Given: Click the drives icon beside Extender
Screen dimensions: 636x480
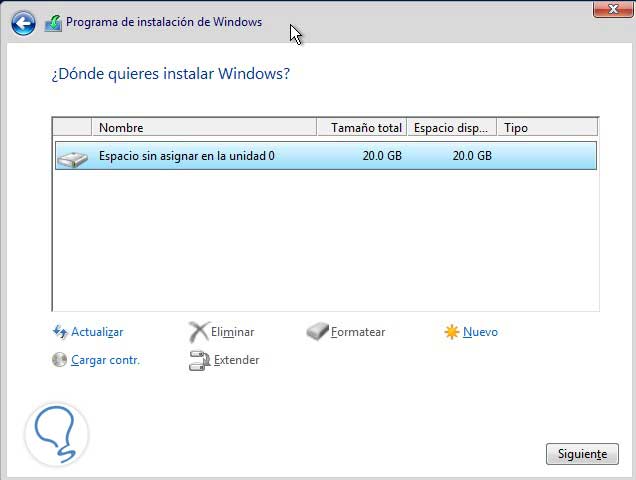Looking at the screenshot, I should coord(199,361).
